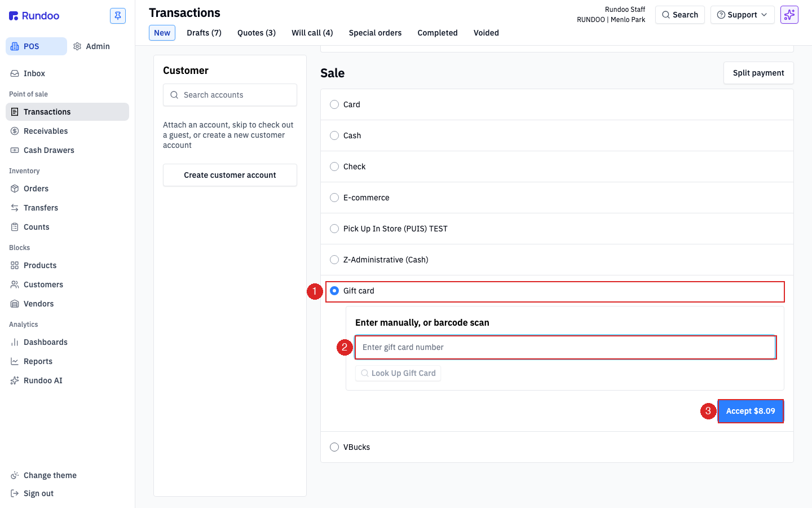Image resolution: width=812 pixels, height=508 pixels.
Task: Click the Change theme link text
Action: coord(50,475)
